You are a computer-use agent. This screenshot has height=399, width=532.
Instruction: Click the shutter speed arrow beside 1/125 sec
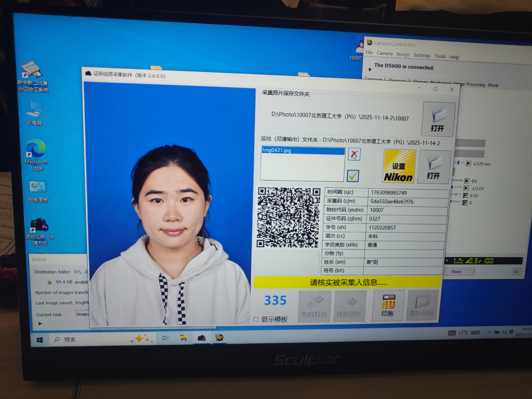468,164
